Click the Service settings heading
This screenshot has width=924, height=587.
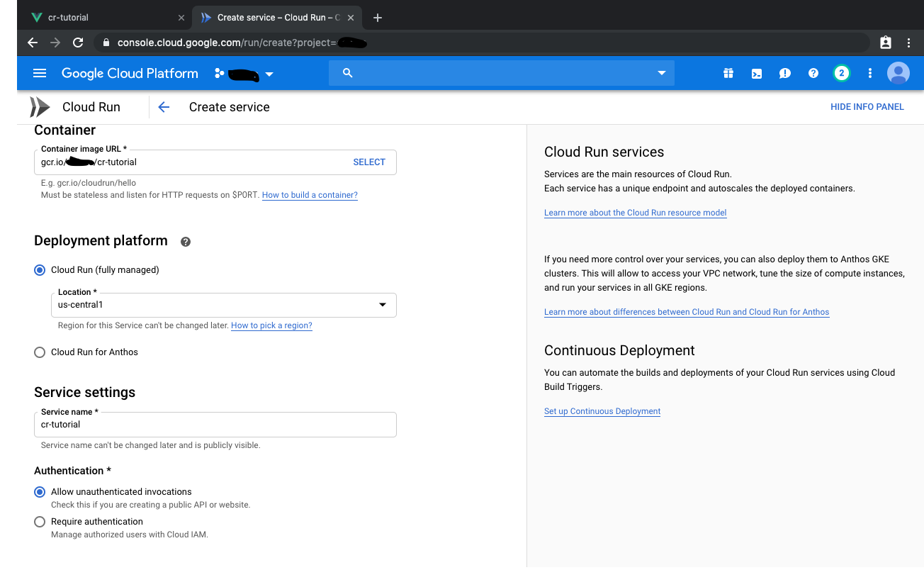tap(84, 392)
